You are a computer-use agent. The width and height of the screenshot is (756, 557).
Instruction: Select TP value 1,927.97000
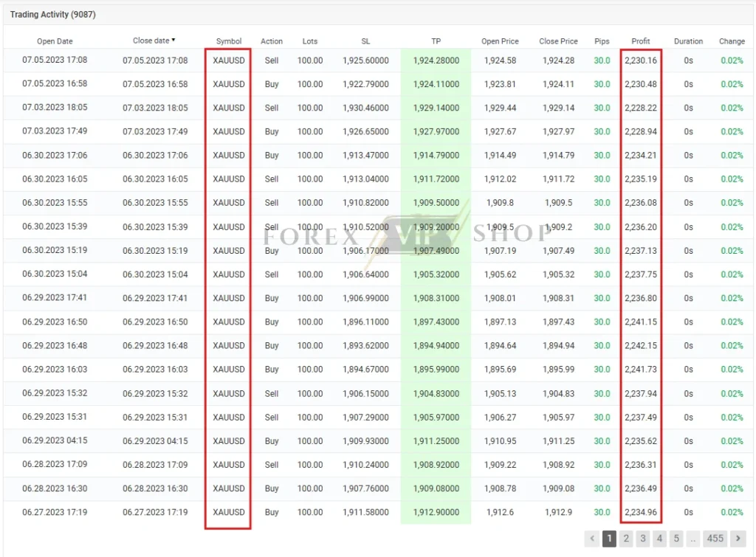pos(436,131)
